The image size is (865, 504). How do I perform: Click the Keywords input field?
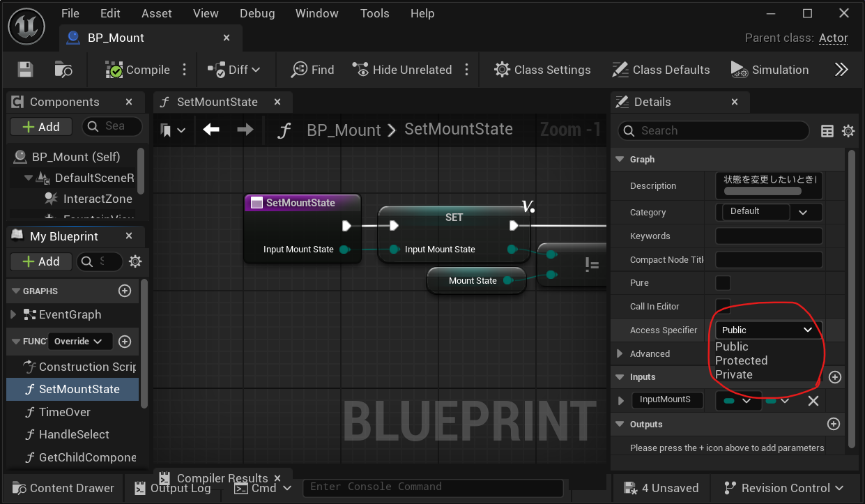tap(769, 236)
